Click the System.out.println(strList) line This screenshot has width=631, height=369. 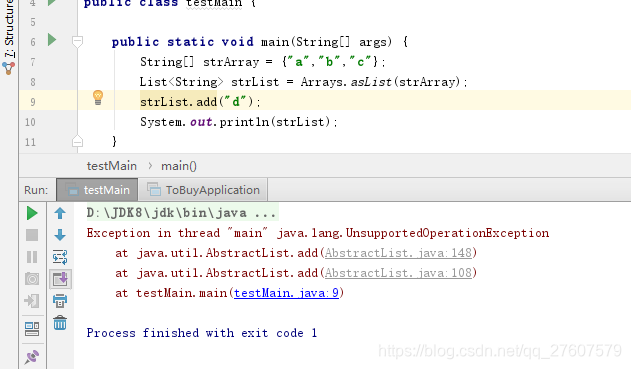click(239, 122)
